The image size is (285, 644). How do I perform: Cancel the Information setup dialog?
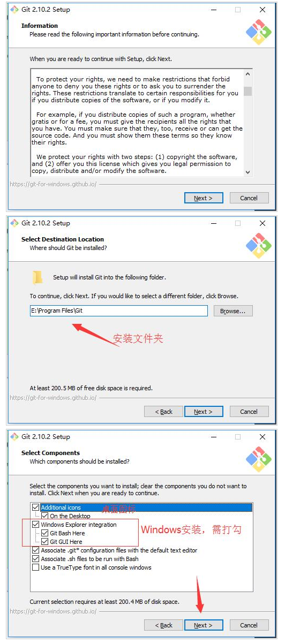click(x=249, y=198)
